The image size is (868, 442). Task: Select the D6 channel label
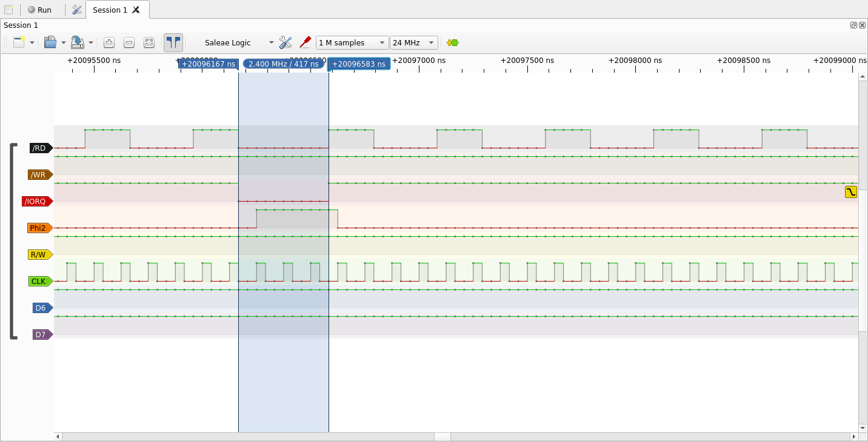click(x=43, y=308)
